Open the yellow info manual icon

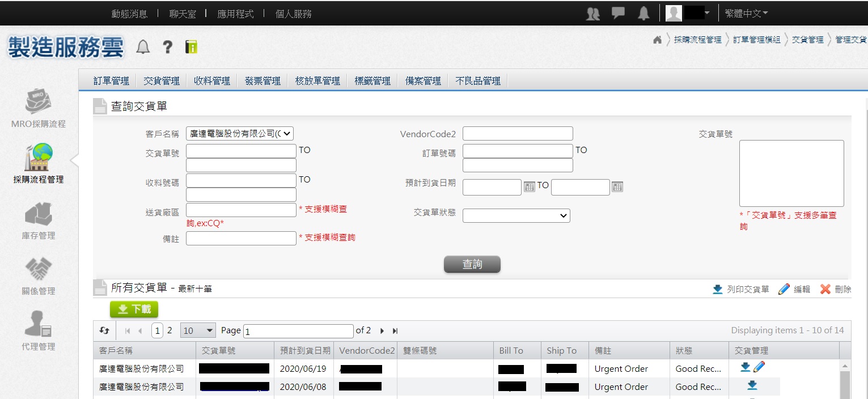click(192, 47)
